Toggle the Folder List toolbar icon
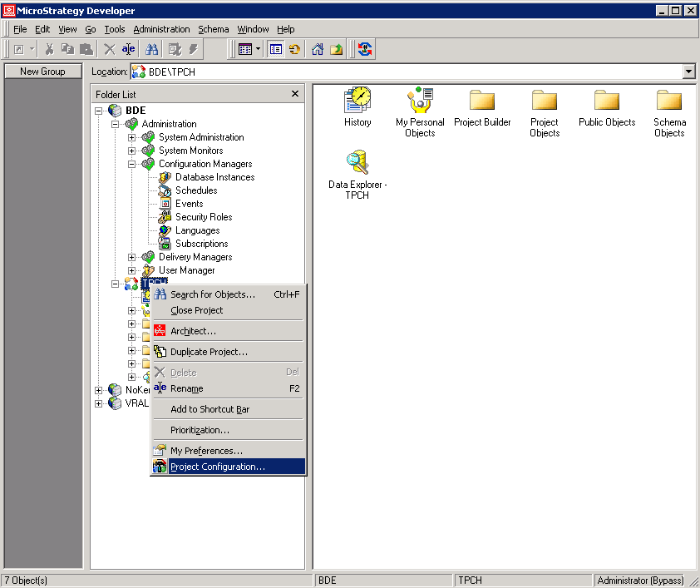This screenshot has height=588, width=700. [x=276, y=49]
